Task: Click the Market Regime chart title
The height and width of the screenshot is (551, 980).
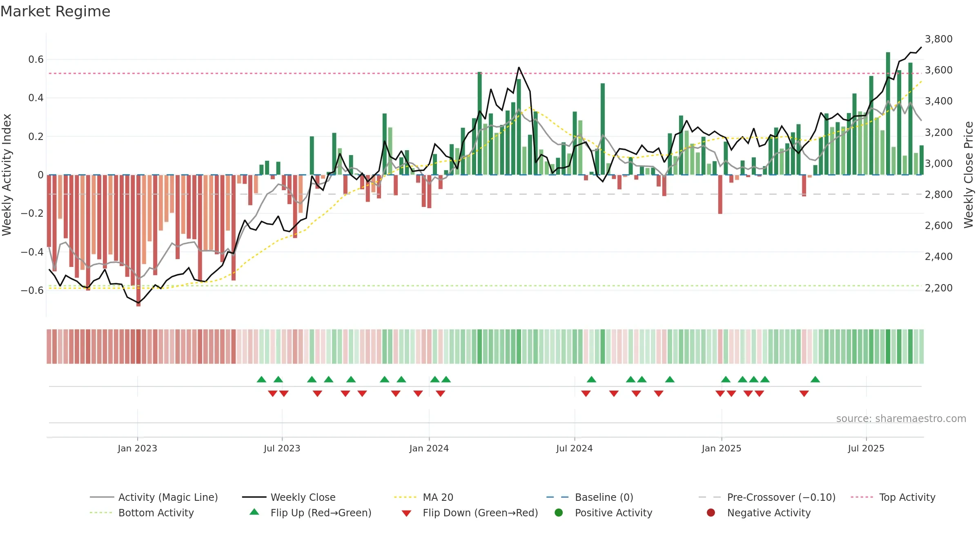Action: (55, 11)
